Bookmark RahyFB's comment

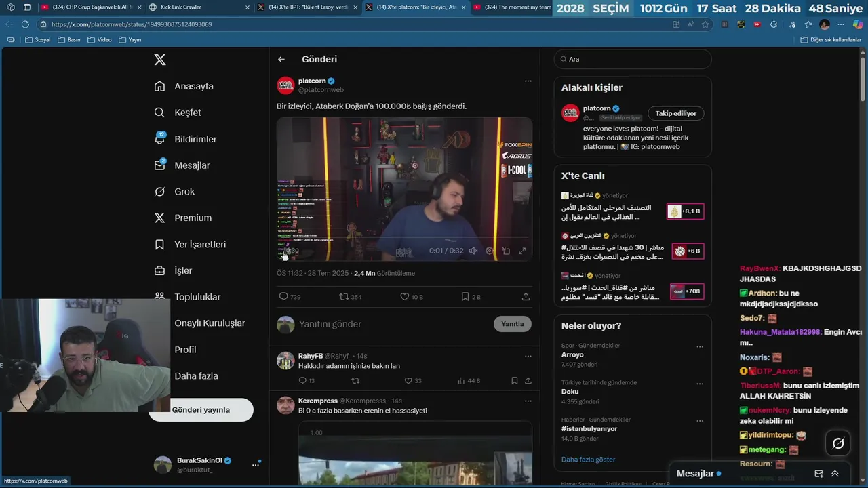(x=515, y=381)
